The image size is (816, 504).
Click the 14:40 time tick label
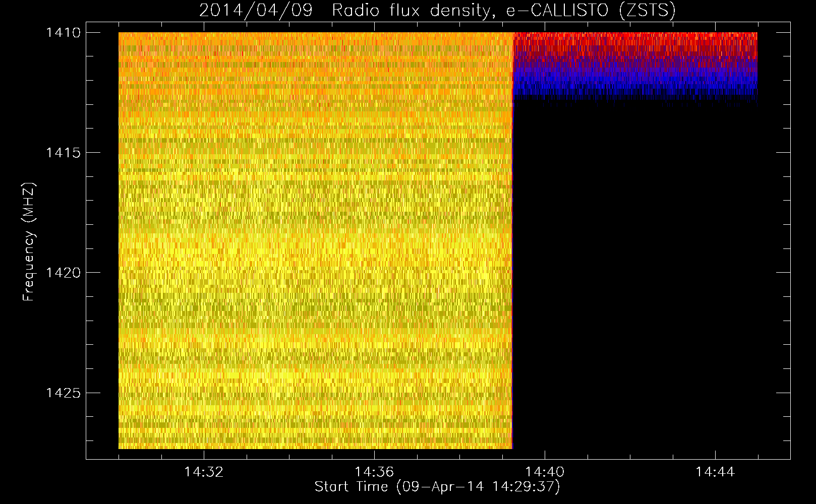545,472
